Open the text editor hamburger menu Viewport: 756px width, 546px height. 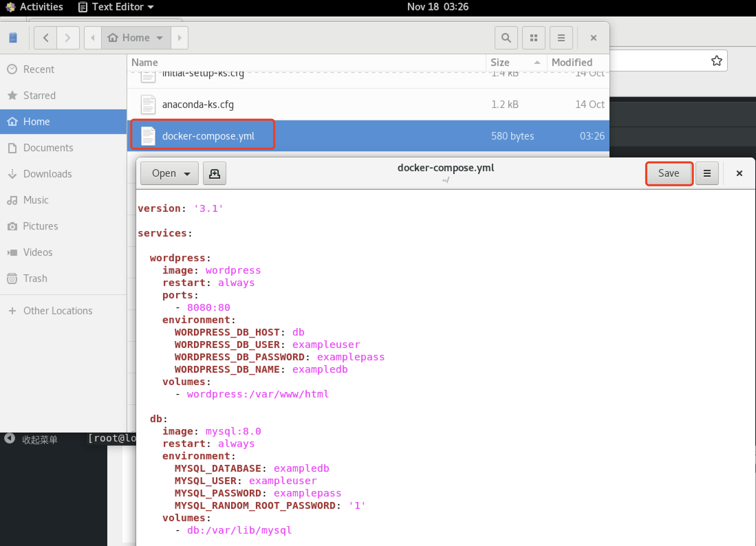(707, 173)
